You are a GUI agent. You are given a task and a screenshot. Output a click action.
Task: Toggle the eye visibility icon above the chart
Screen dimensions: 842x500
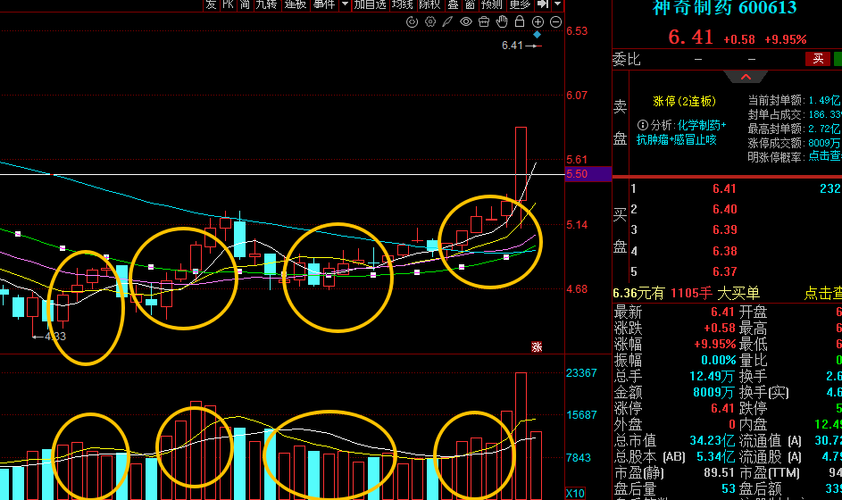(466, 22)
